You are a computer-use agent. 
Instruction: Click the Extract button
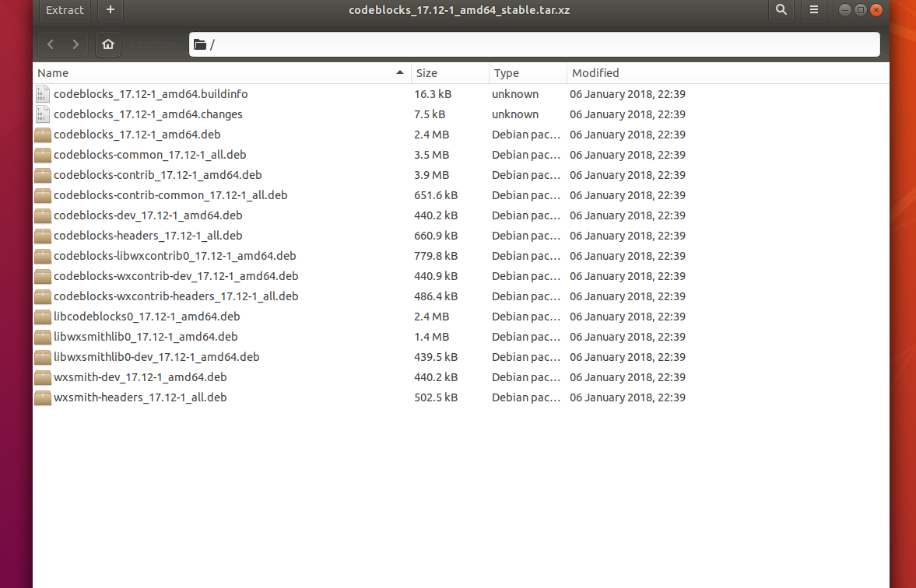[65, 10]
